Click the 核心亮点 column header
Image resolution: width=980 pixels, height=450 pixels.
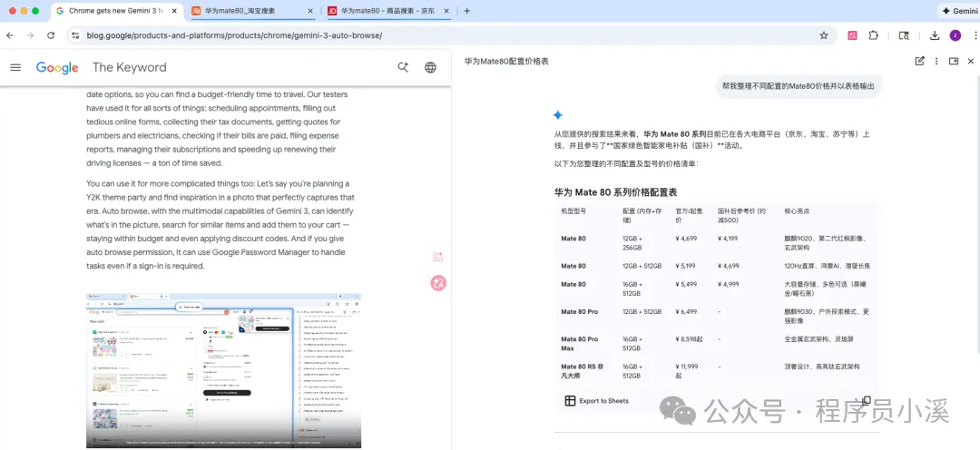click(x=797, y=211)
